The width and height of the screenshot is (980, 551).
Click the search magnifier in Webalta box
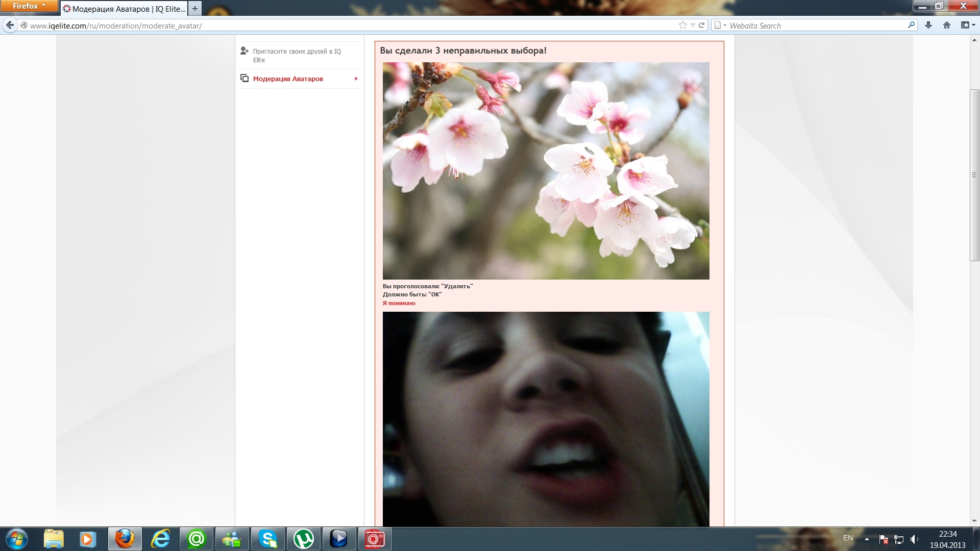tap(911, 26)
